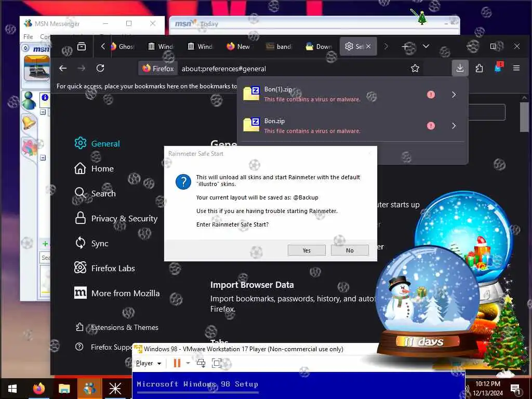Collapse the second MSN contact group
Viewport: 532px width, 399px height.
[x=43, y=157]
